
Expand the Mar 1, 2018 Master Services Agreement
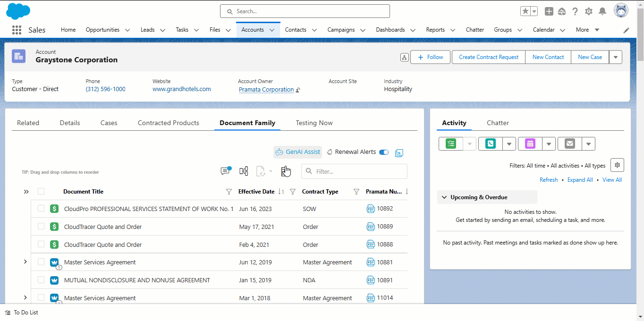(x=25, y=297)
